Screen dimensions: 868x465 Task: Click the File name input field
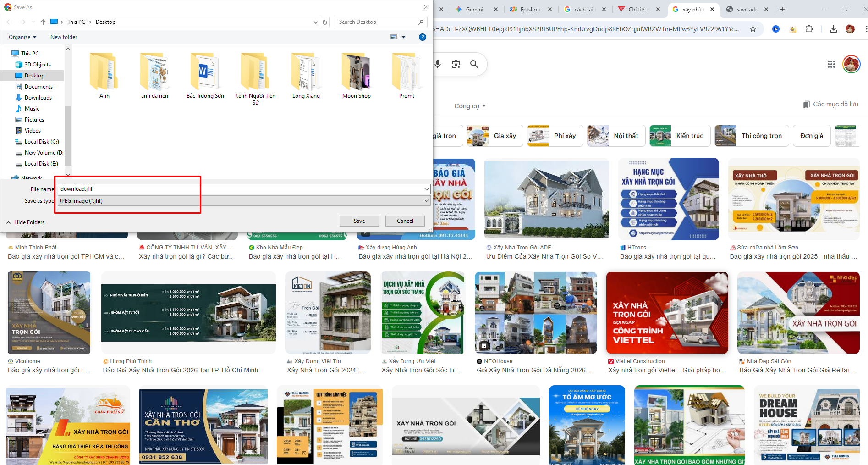241,189
